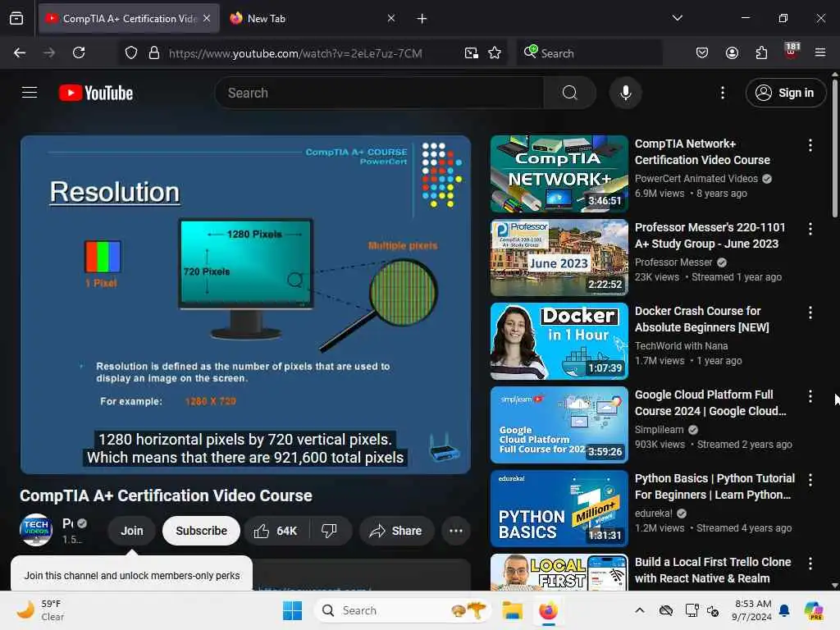This screenshot has height=630, width=840.
Task: Open File Explorer from taskbar
Action: pyautogui.click(x=512, y=610)
